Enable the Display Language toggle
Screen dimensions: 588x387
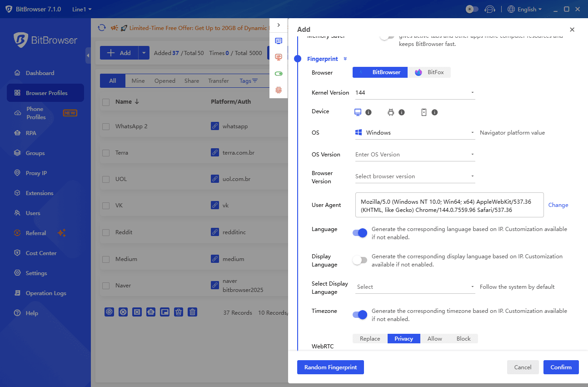360,260
